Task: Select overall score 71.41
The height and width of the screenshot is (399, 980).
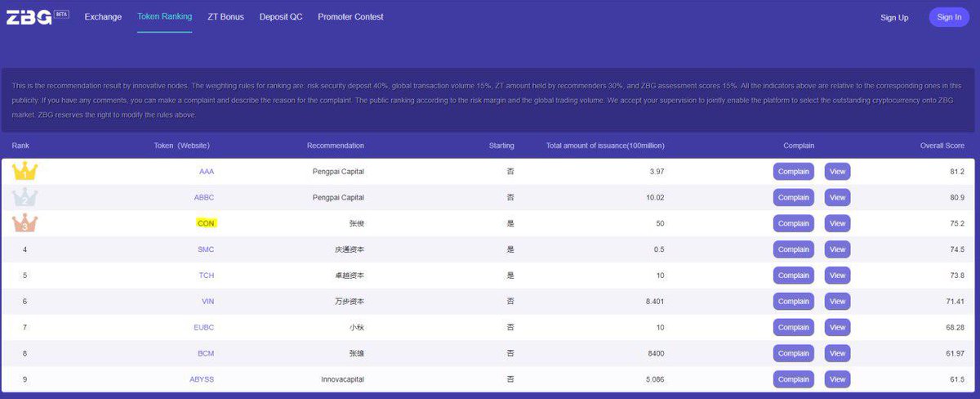Action: [955, 302]
